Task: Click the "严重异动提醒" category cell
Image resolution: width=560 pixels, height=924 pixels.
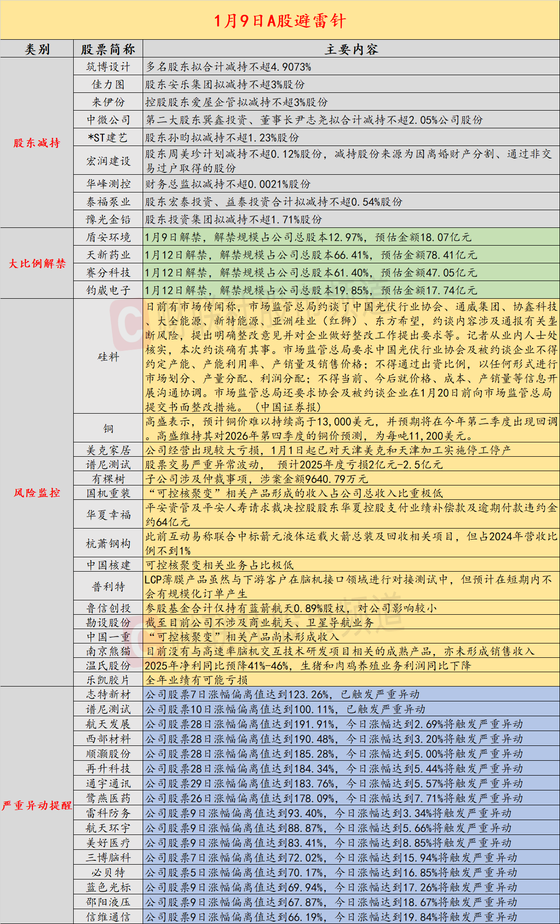Action: [37, 805]
